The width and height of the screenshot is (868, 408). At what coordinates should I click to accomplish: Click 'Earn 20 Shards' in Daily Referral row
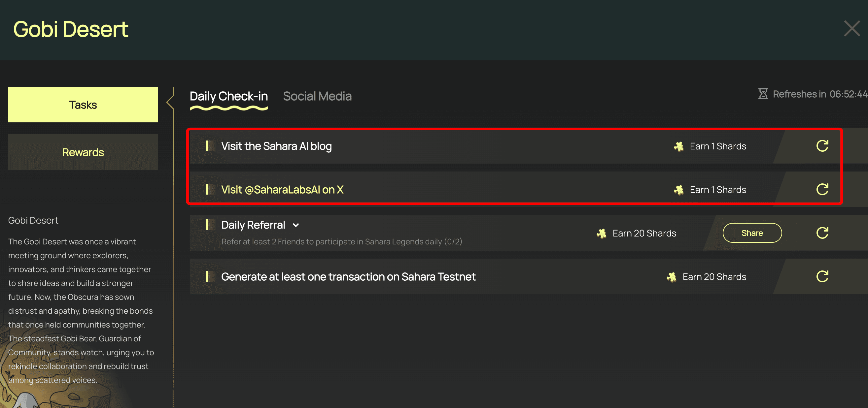(x=644, y=233)
